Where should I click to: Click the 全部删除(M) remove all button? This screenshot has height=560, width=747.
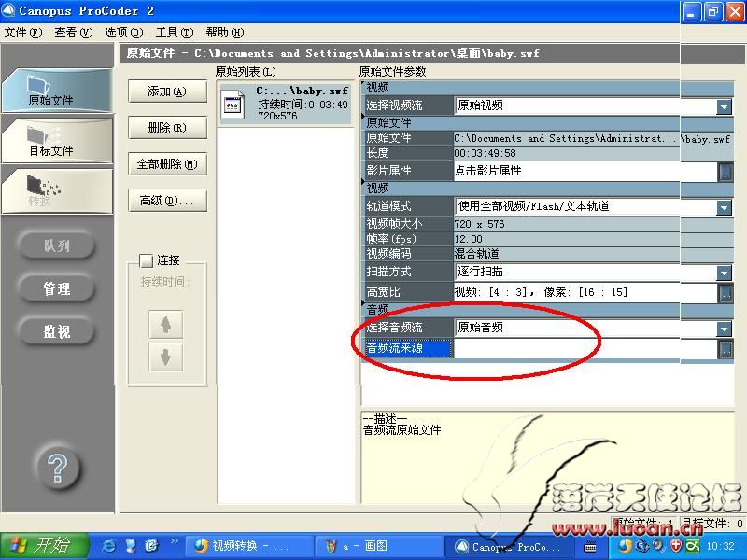click(167, 164)
